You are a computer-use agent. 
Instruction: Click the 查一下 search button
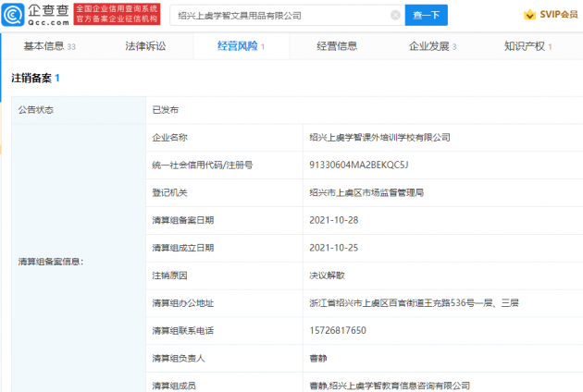click(x=426, y=15)
